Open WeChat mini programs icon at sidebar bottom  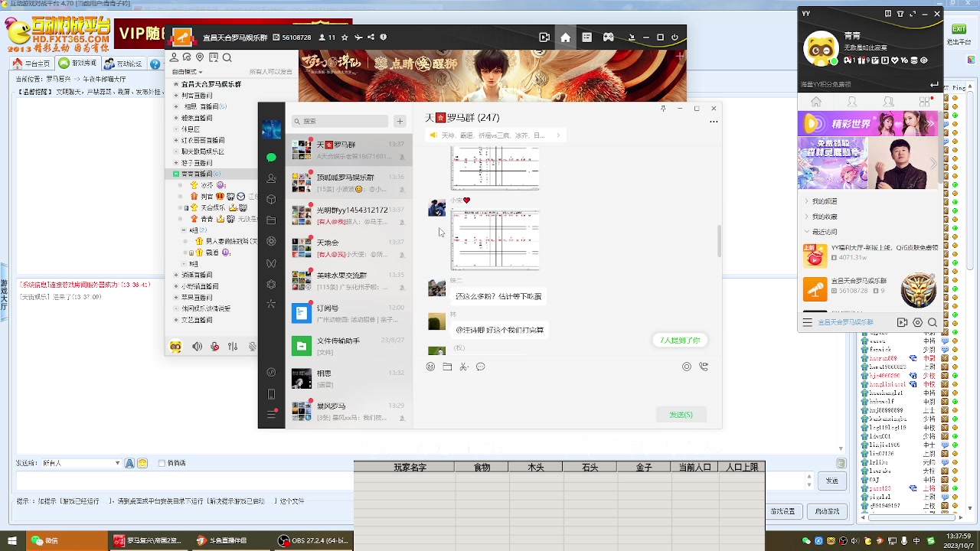click(x=271, y=372)
